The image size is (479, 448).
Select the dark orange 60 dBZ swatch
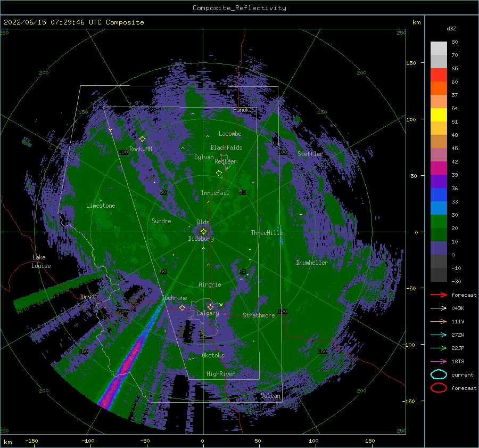coord(439,88)
